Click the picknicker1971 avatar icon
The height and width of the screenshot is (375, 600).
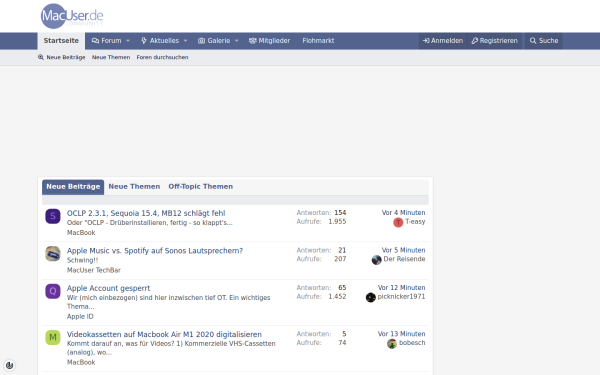(370, 297)
